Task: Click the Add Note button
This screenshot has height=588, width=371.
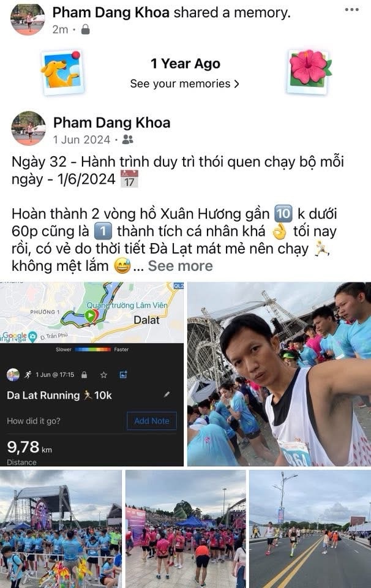Action: tap(152, 421)
